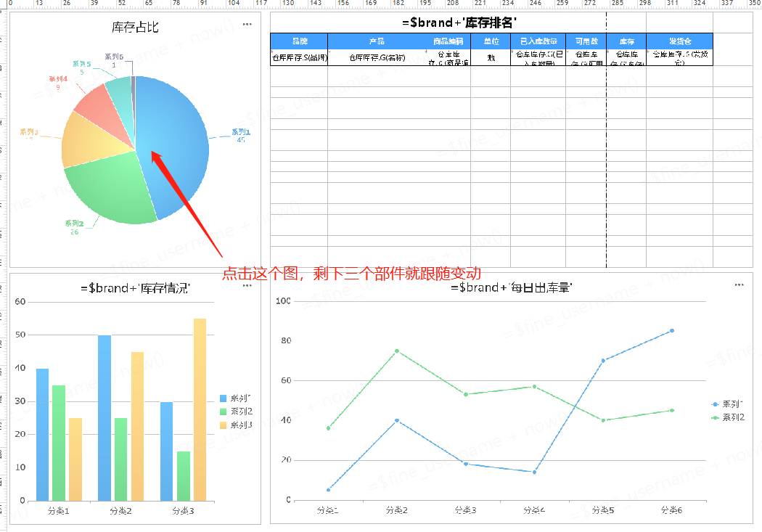Click the blue 系列1 bar of 分类1

[x=42, y=435]
